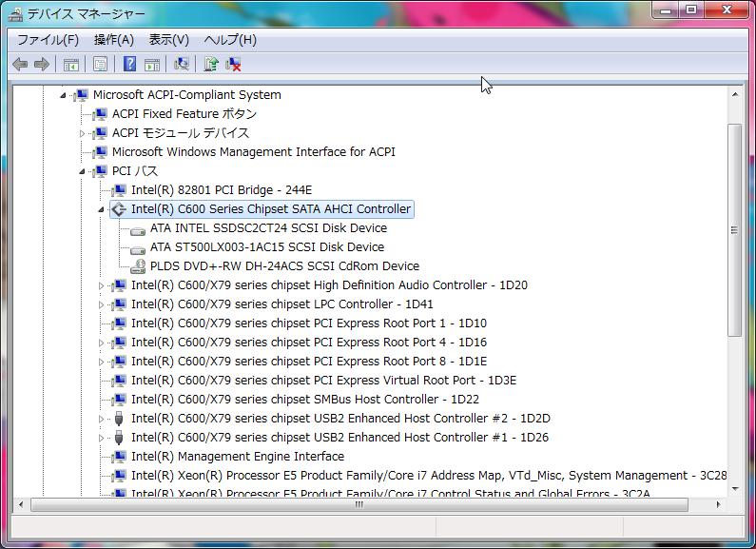Select Xeon E5 Address Map 3C28 entry
The image size is (756, 549).
pyautogui.click(x=429, y=476)
